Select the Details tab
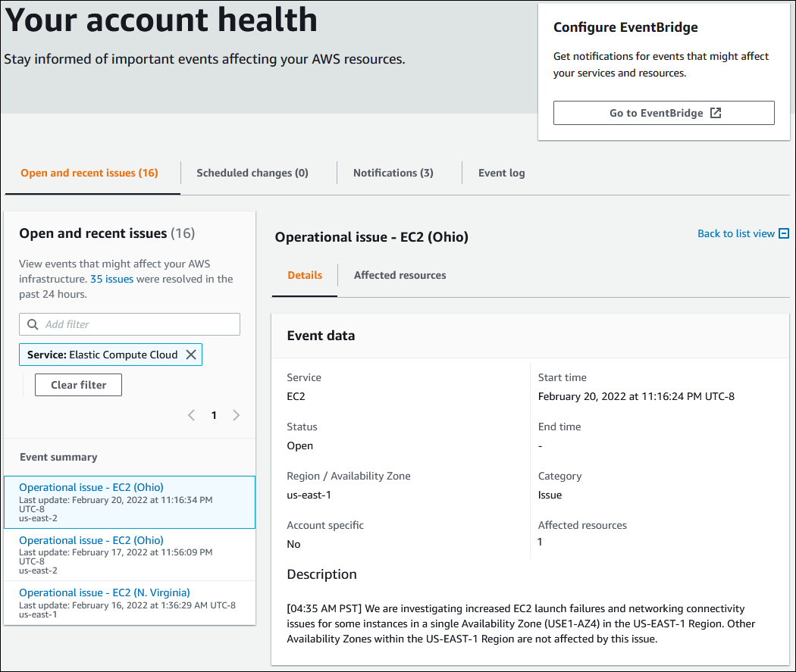Viewport: 796px width, 672px height. click(x=304, y=275)
